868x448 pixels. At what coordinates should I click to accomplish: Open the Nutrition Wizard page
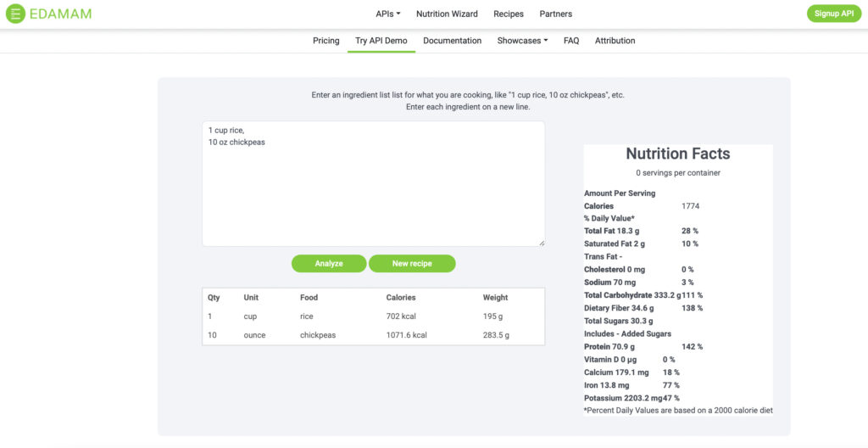point(447,14)
